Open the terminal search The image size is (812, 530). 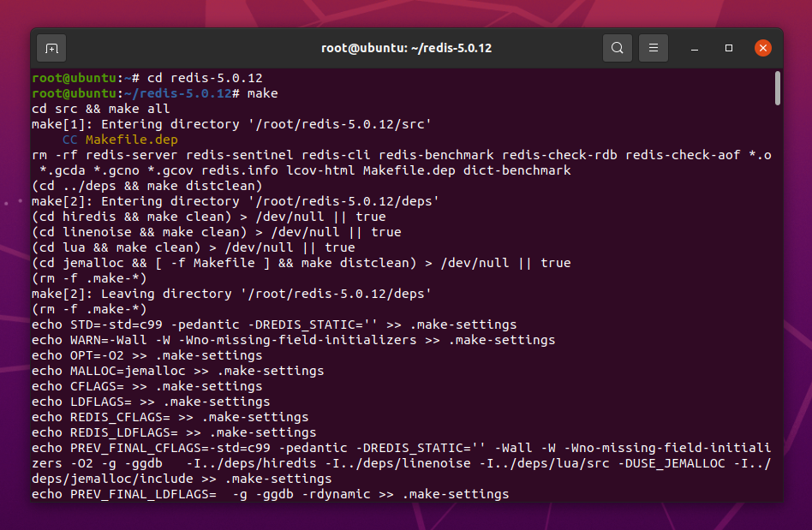click(x=618, y=48)
